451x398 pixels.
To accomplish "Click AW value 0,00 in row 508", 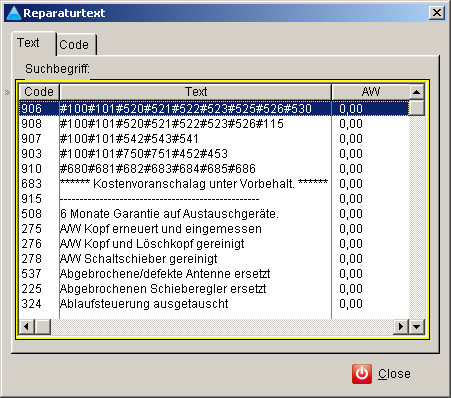I will tap(351, 214).
